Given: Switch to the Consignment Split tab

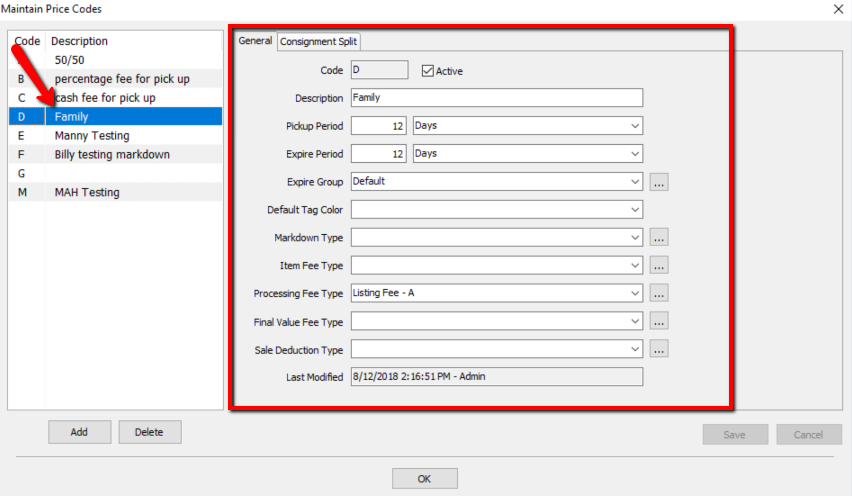Looking at the screenshot, I should click(318, 42).
